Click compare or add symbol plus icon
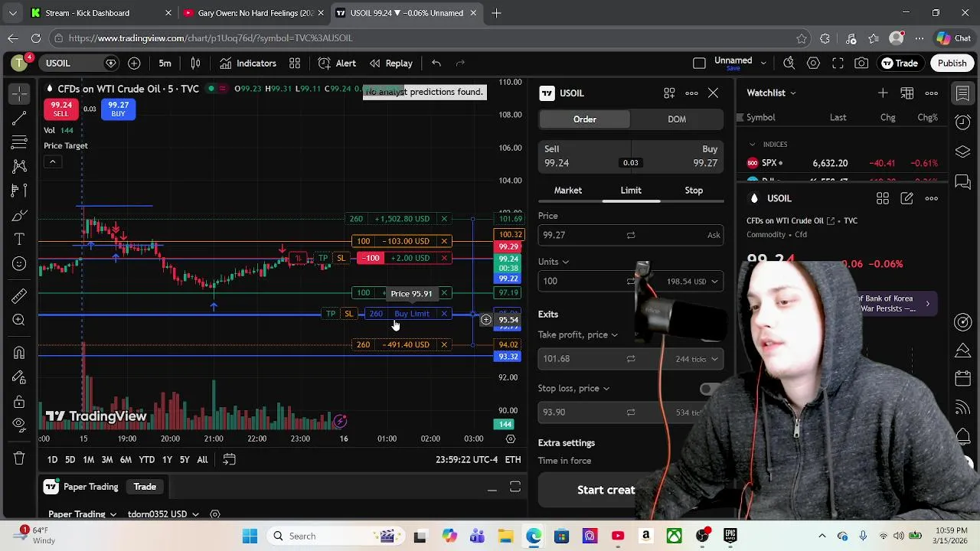This screenshot has width=980, height=551. point(134,64)
